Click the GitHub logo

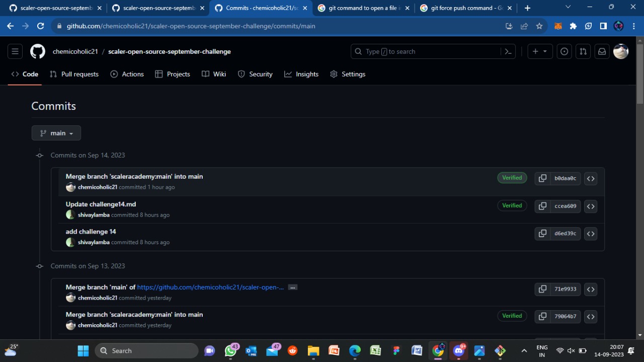click(x=37, y=51)
